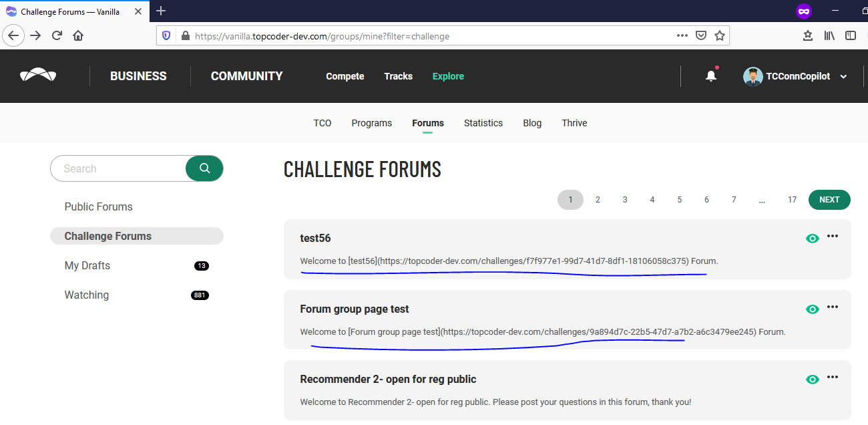Image resolution: width=868 pixels, height=425 pixels.
Task: Toggle watching eye for test56 forum
Action: (813, 239)
